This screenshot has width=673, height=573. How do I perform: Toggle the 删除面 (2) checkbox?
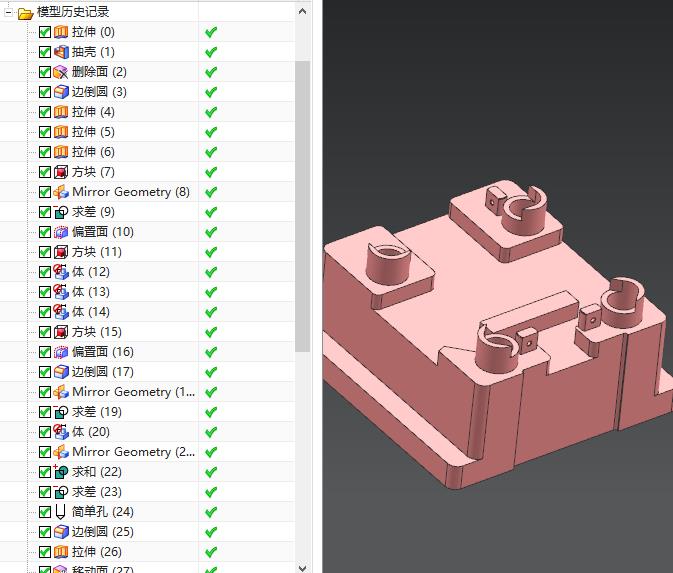pyautogui.click(x=45, y=72)
